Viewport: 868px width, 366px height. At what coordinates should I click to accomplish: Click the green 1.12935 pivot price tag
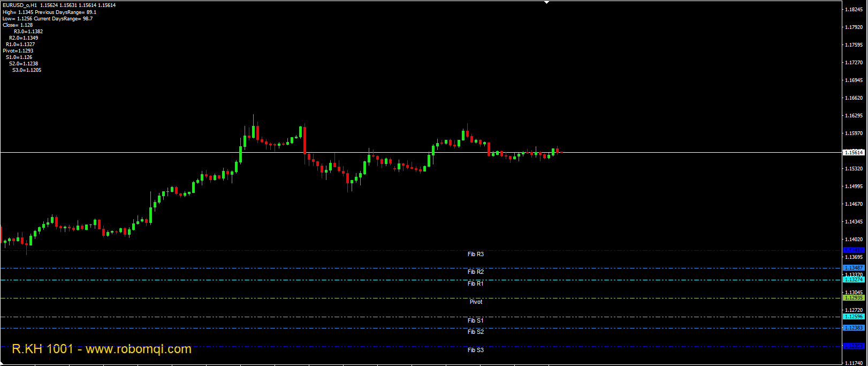[854, 298]
